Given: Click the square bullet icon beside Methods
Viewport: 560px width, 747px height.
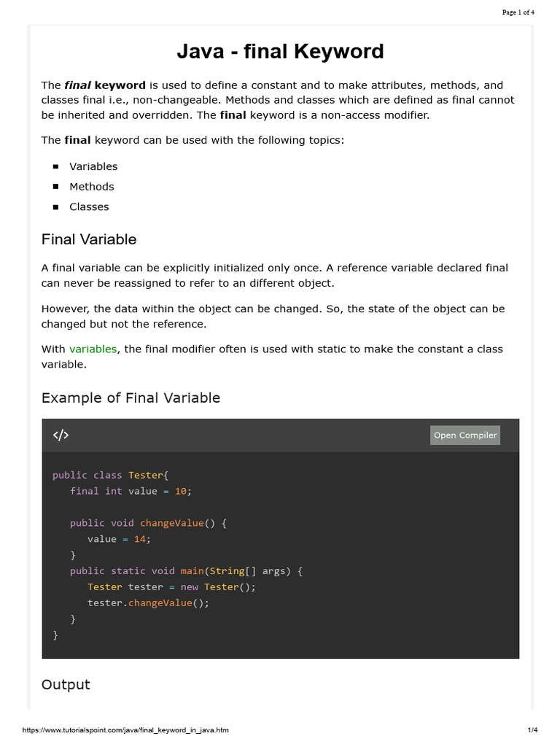Looking at the screenshot, I should point(55,187).
